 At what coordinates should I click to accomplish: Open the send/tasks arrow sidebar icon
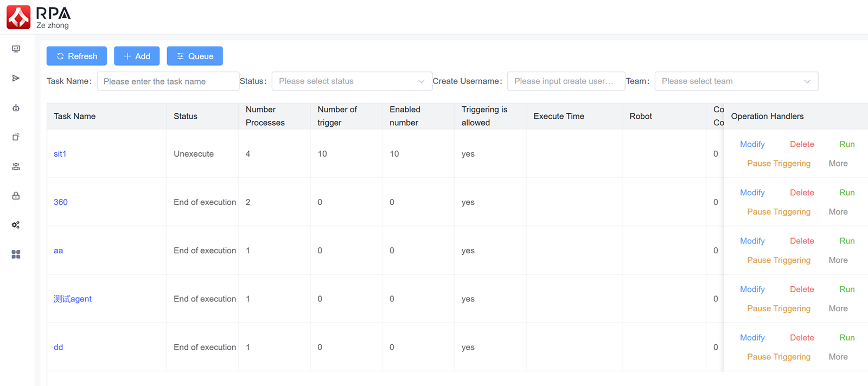coord(16,78)
